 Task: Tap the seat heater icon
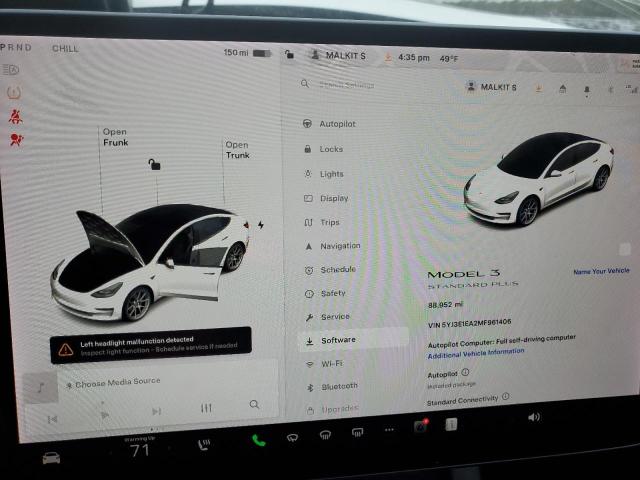coord(204,445)
